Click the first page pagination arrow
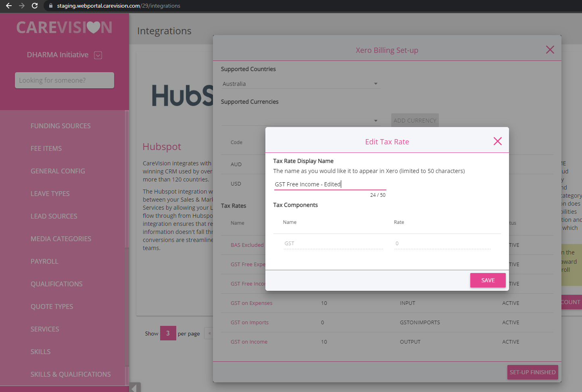 point(209,333)
